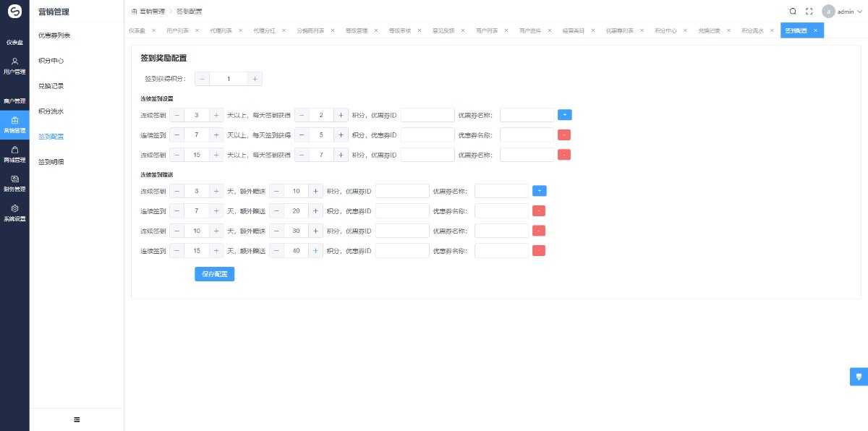Open 财务管理 in the dark sidebar
This screenshot has height=431, width=868.
(x=14, y=184)
